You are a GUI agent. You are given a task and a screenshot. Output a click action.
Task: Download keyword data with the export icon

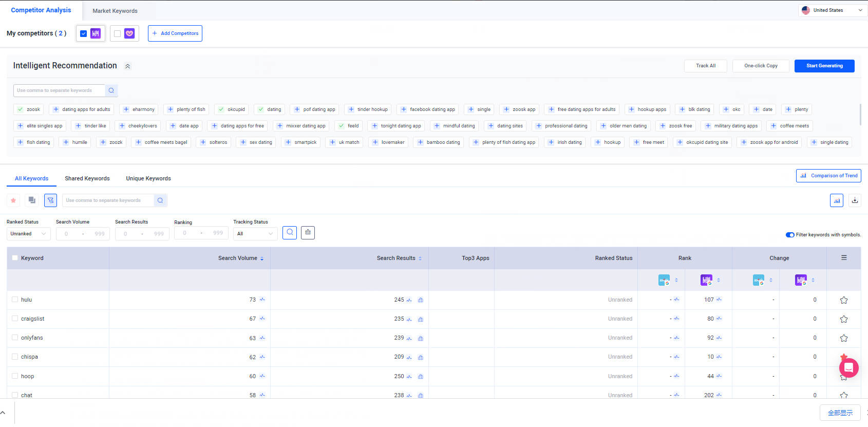pyautogui.click(x=855, y=200)
